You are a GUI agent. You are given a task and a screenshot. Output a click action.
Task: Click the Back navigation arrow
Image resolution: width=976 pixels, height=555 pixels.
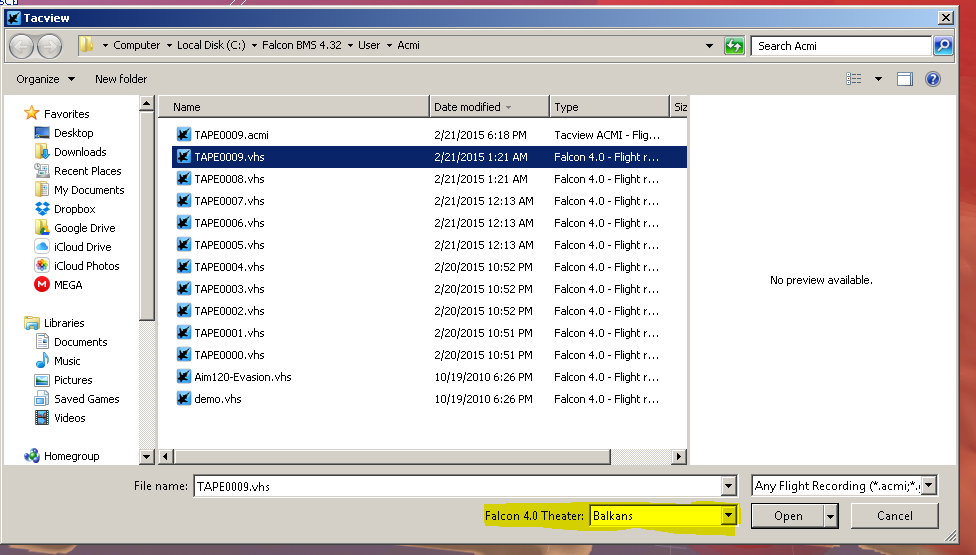tap(21, 46)
